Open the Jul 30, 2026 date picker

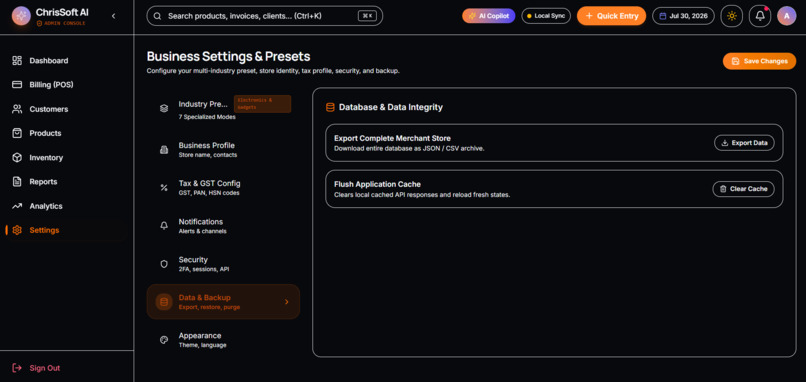(x=683, y=16)
